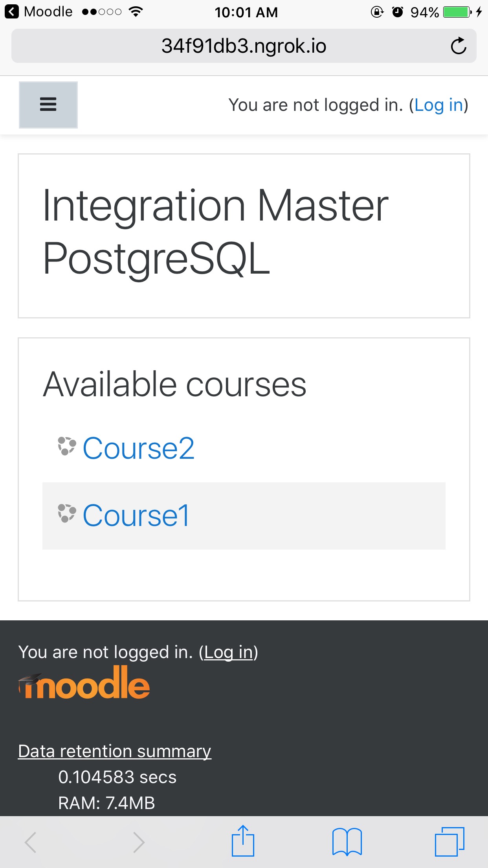Tap the 34f91db3.ngrok.io address bar
The width and height of the screenshot is (488, 868).
click(244, 46)
